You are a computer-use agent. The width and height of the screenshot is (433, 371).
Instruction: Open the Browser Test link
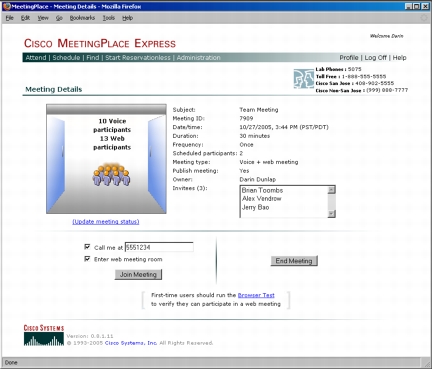pyautogui.click(x=256, y=295)
